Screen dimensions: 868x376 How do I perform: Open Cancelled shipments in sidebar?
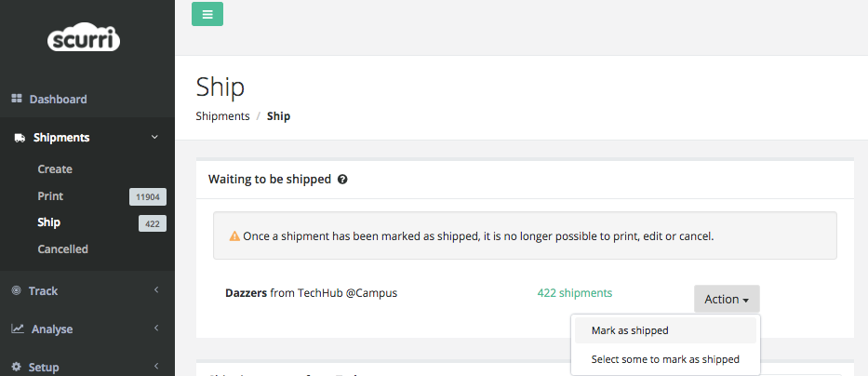pos(62,249)
